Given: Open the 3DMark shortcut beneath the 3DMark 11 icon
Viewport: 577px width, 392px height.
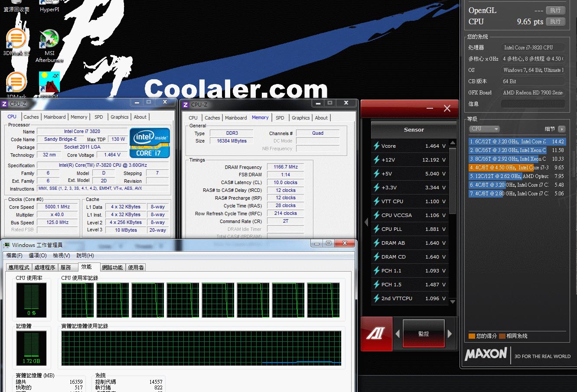Looking at the screenshot, I should click(x=16, y=85).
